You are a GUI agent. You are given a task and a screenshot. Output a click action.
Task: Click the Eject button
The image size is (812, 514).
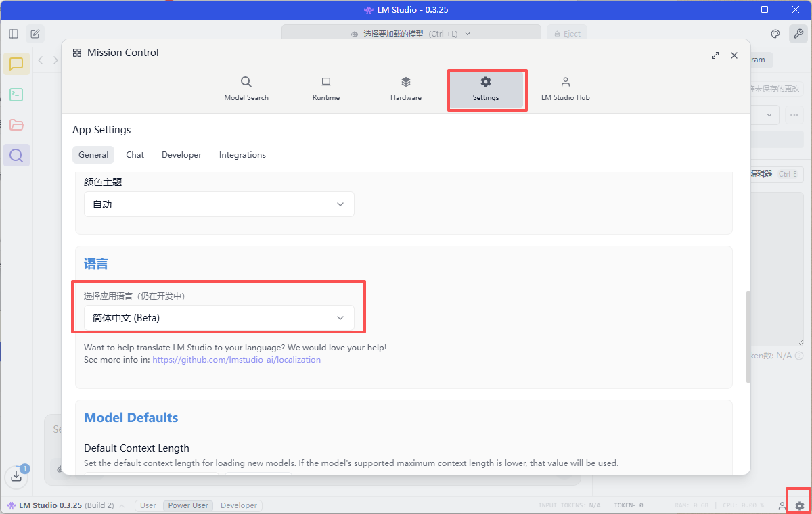click(x=567, y=34)
